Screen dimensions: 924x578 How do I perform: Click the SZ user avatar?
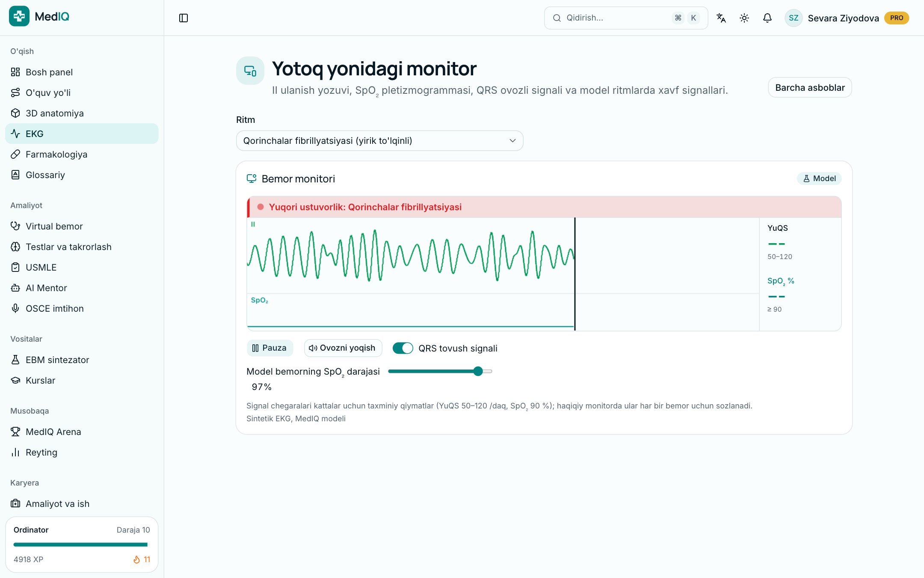794,18
